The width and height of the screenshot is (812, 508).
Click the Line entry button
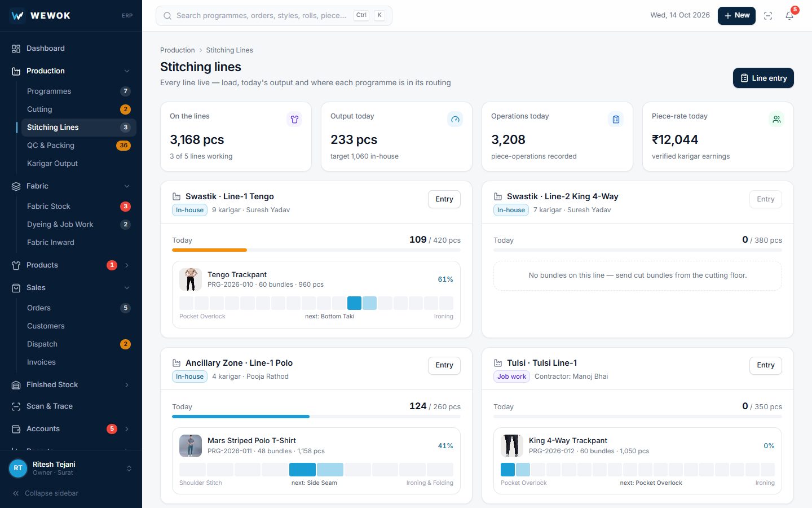[764, 78]
